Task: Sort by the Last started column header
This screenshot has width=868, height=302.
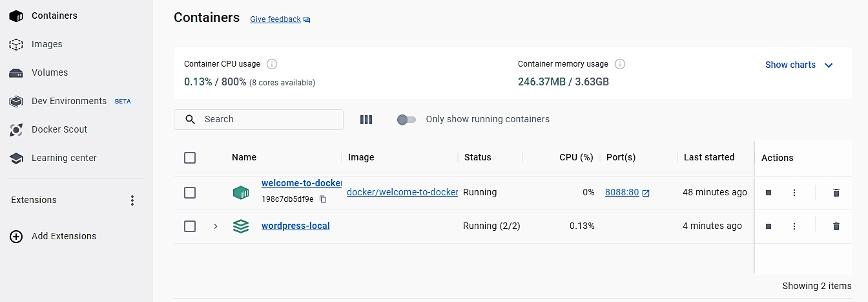Action: tap(709, 157)
